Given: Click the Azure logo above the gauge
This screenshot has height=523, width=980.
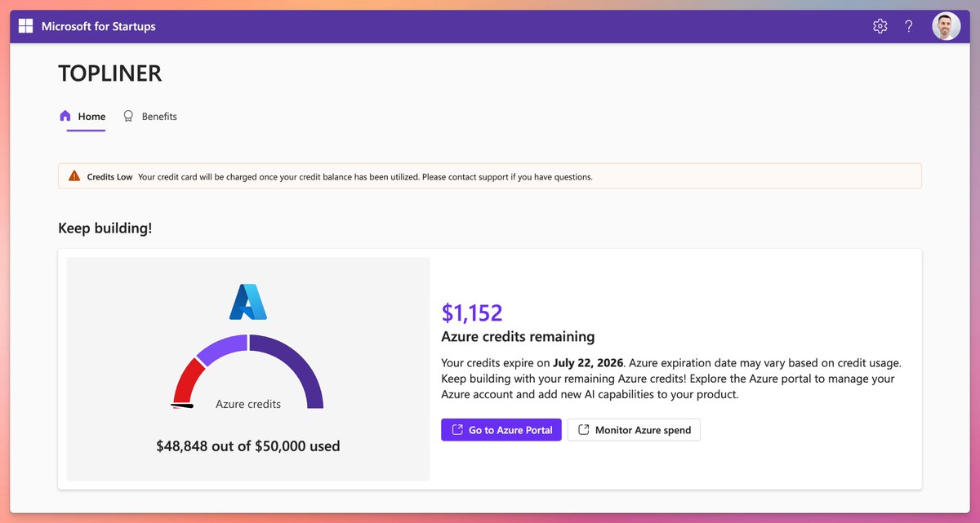Looking at the screenshot, I should point(247,300).
